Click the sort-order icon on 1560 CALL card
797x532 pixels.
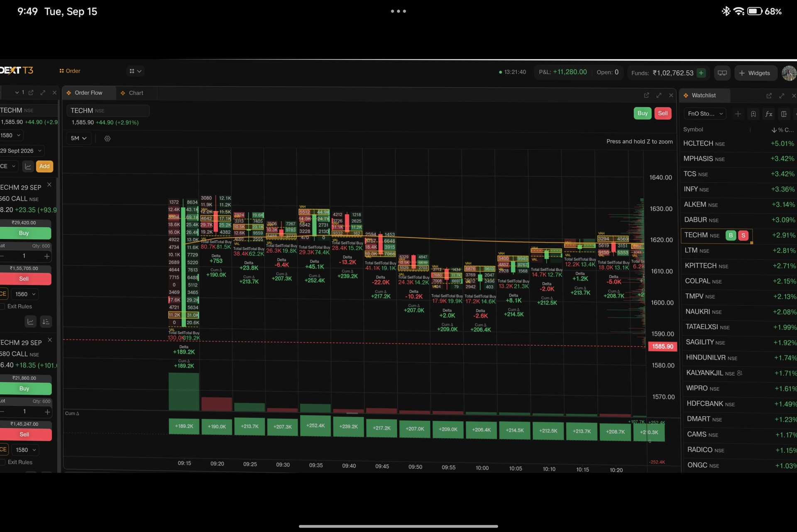click(x=46, y=322)
